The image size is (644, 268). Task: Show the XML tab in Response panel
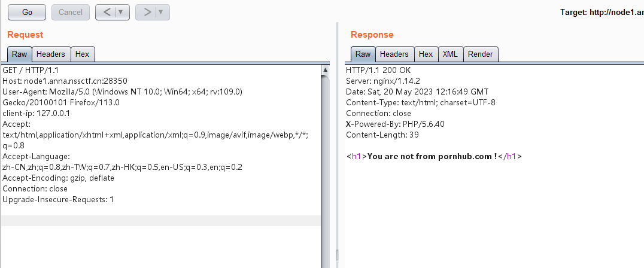pos(450,54)
